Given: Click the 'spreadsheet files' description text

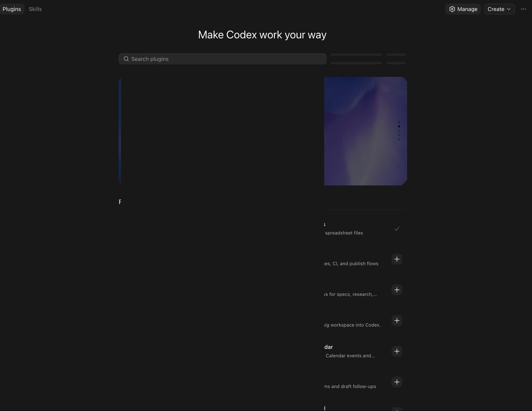Looking at the screenshot, I should point(344,233).
